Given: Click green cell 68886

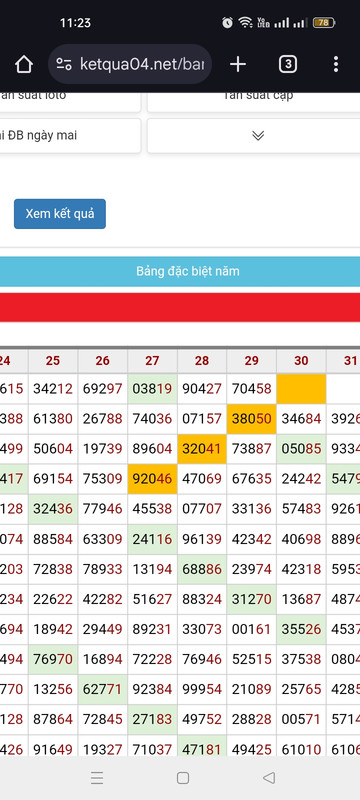Looking at the screenshot, I should pyautogui.click(x=202, y=569).
